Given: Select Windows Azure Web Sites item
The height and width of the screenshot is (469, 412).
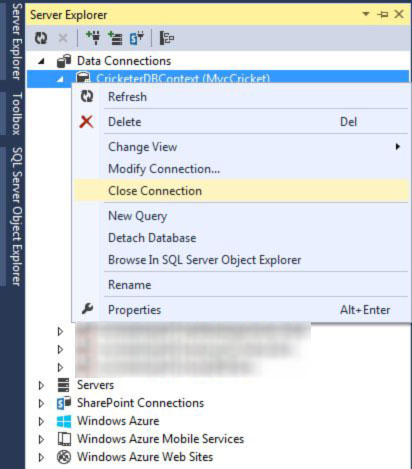Looking at the screenshot, I should point(145,457).
